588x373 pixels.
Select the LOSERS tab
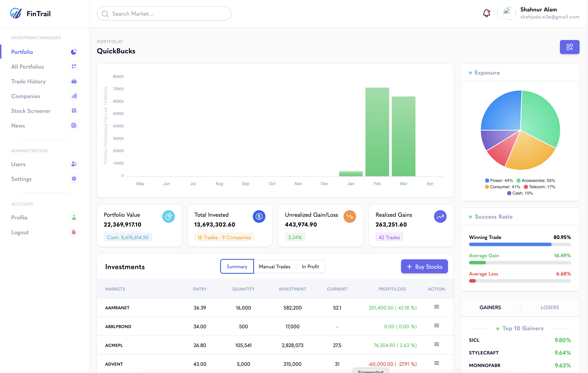(550, 308)
